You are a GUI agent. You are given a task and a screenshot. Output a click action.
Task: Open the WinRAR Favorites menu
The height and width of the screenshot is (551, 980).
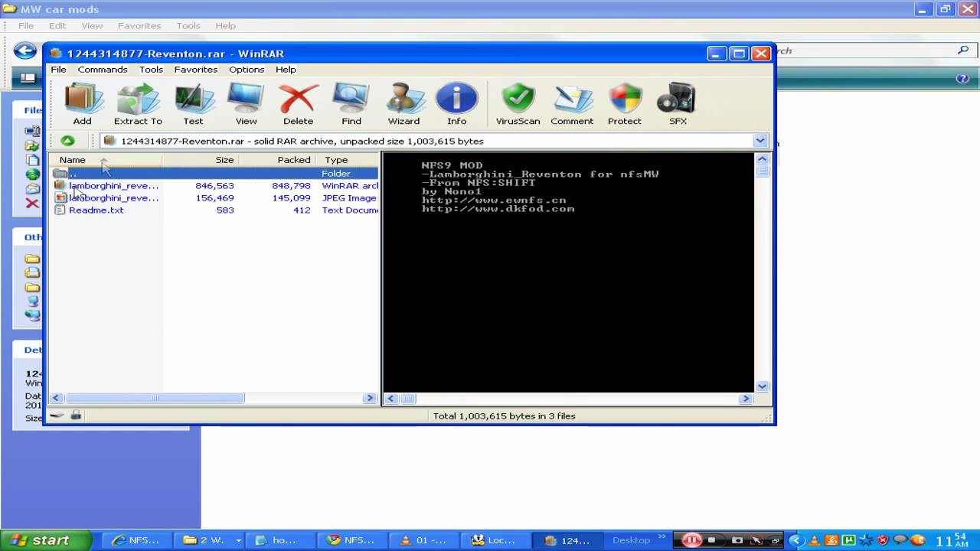pyautogui.click(x=196, y=69)
